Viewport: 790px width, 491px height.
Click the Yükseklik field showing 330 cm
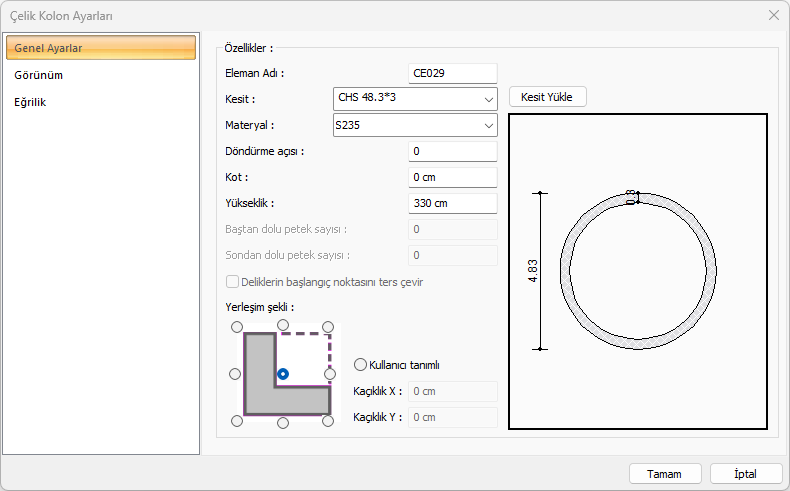click(x=453, y=203)
